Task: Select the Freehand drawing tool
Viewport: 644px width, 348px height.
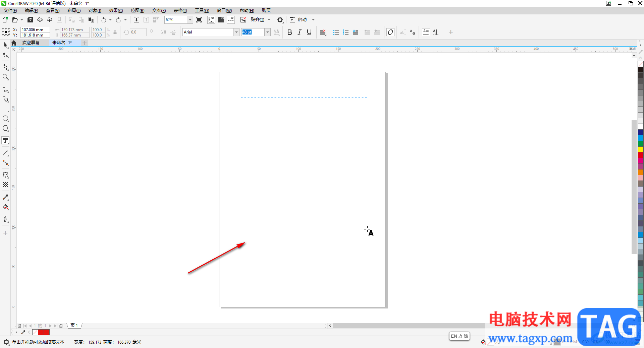Action: point(5,89)
